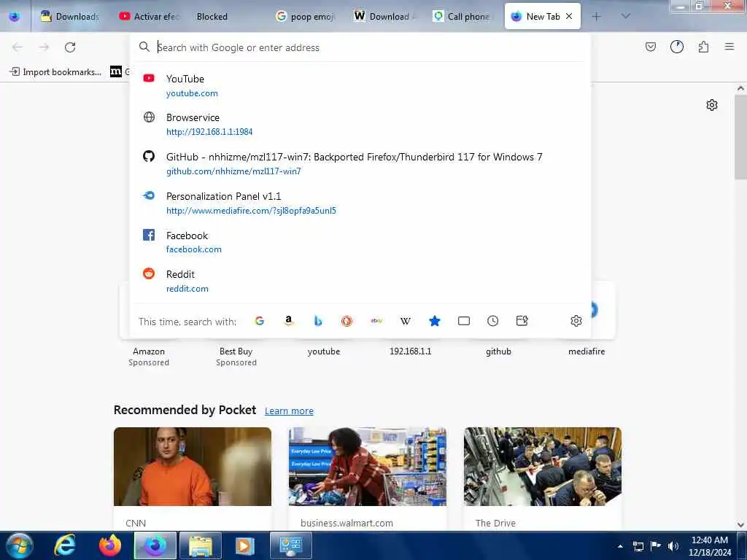The image size is (747, 560).
Task: Open the Windows Start button
Action: [x=20, y=545]
